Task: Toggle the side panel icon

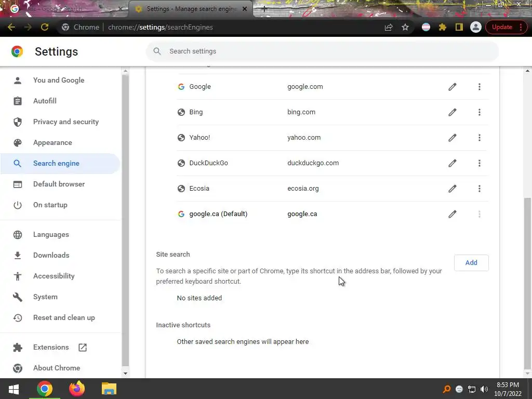Action: pyautogui.click(x=459, y=27)
